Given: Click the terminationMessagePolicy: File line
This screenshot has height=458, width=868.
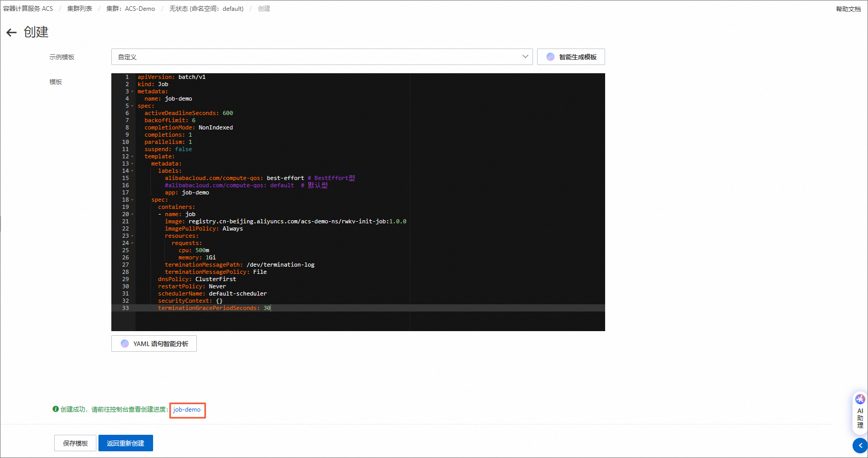Looking at the screenshot, I should coord(216,272).
